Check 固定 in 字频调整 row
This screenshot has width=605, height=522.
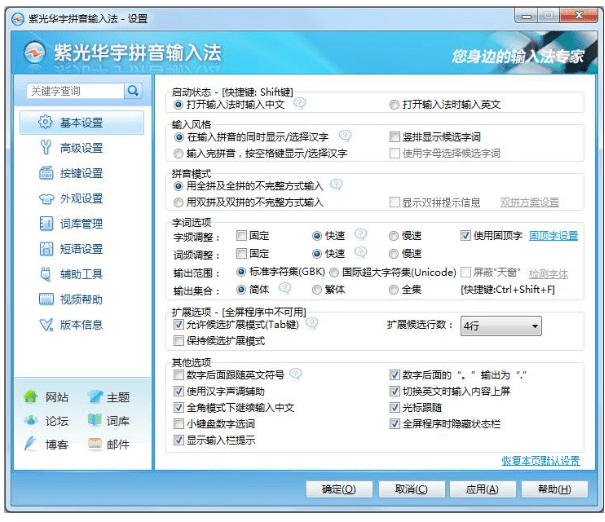(x=241, y=235)
